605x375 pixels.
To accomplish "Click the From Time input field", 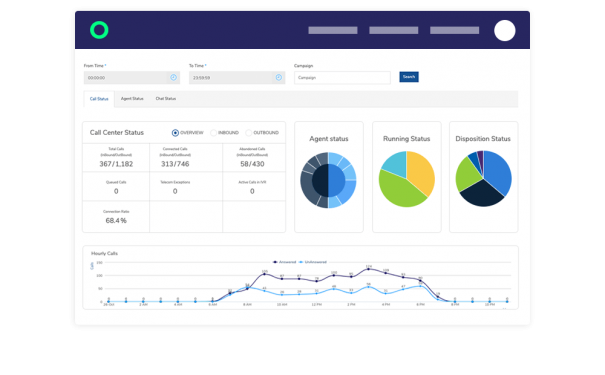I will click(132, 78).
